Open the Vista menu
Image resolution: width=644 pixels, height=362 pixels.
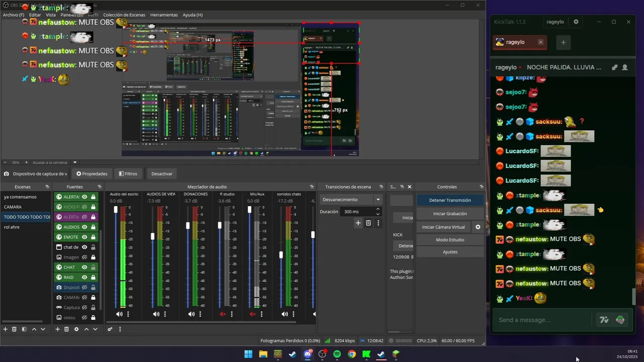tap(51, 15)
